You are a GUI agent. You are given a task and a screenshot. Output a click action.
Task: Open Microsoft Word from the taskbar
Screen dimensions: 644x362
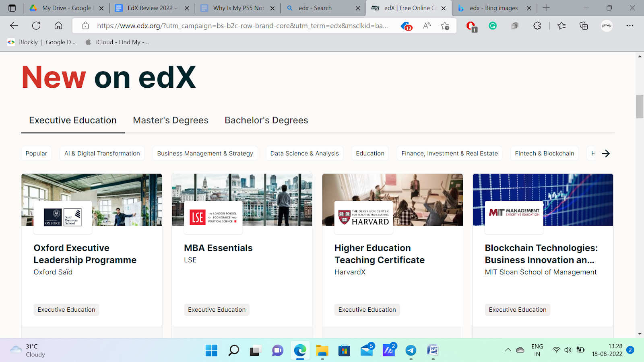tap(433, 350)
